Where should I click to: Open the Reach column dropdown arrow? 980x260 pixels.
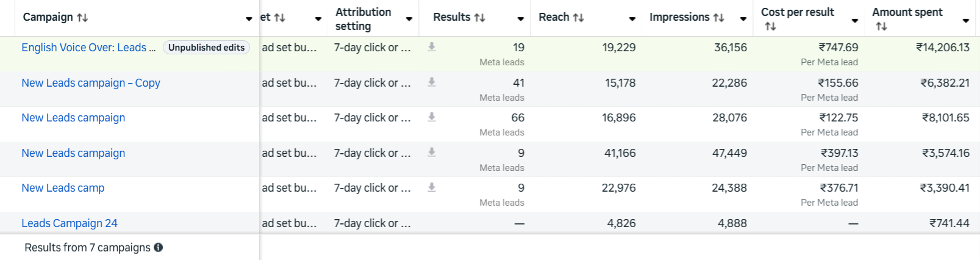click(632, 19)
